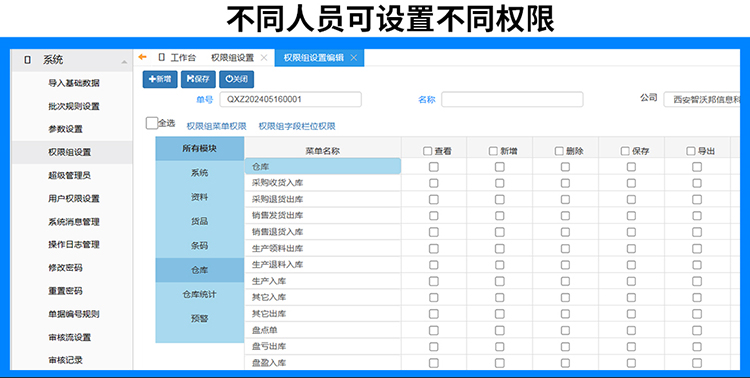The image size is (750, 378).
Task: Open 修改密码 in sidebar
Action: coord(66,268)
